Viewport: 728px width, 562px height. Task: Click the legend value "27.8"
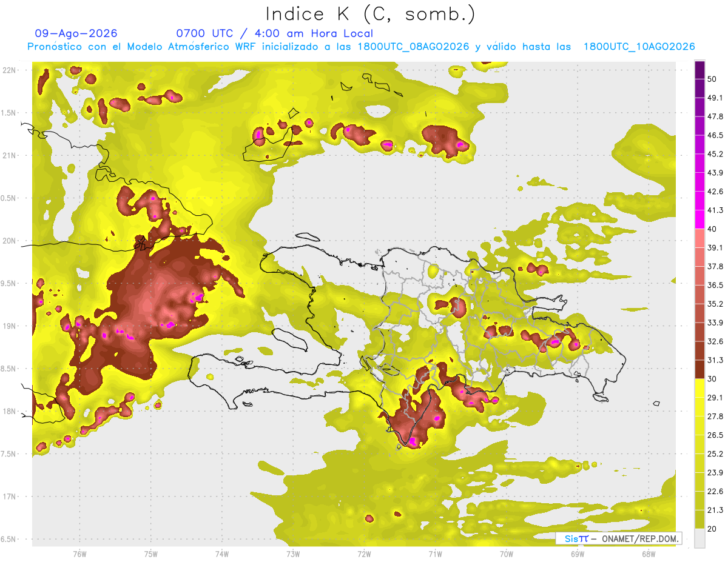(x=715, y=416)
